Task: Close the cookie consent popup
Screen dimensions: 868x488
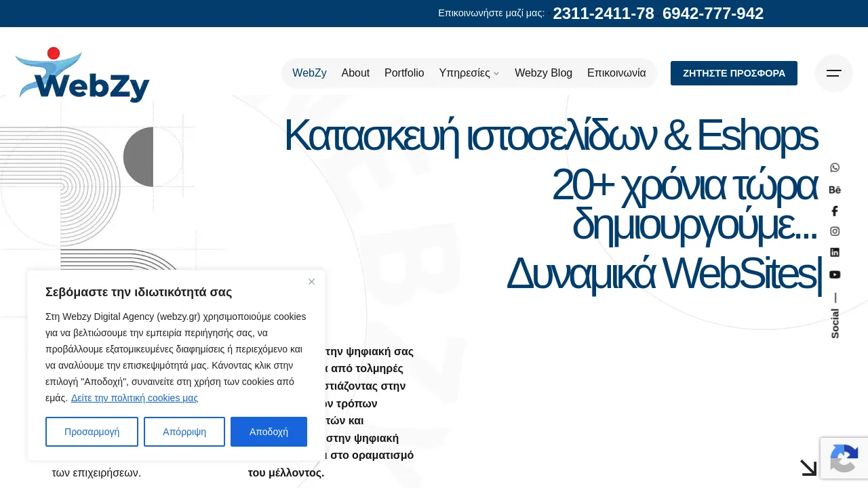Action: click(x=311, y=281)
